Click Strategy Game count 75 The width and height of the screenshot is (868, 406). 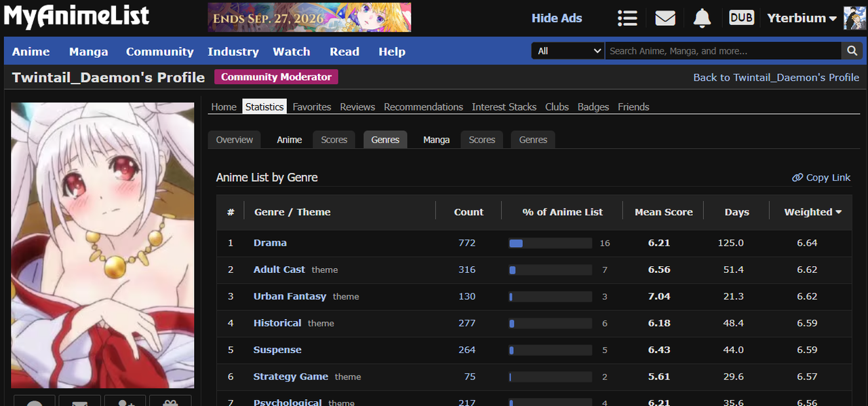click(x=470, y=376)
